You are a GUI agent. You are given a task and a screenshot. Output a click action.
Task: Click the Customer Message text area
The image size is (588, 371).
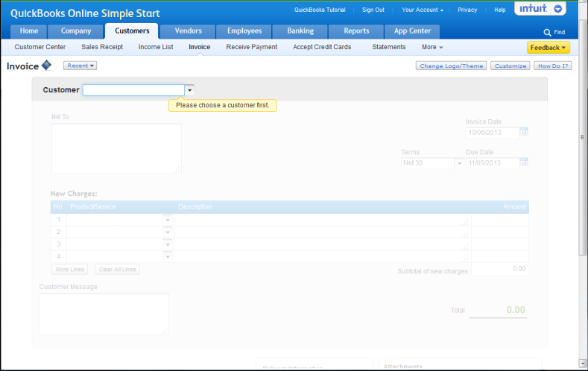coord(104,314)
